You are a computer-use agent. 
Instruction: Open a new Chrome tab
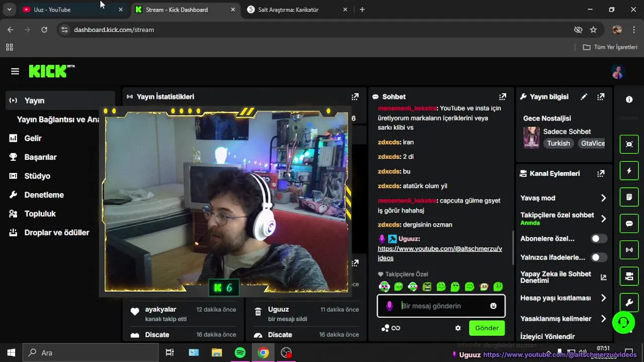coord(362,10)
